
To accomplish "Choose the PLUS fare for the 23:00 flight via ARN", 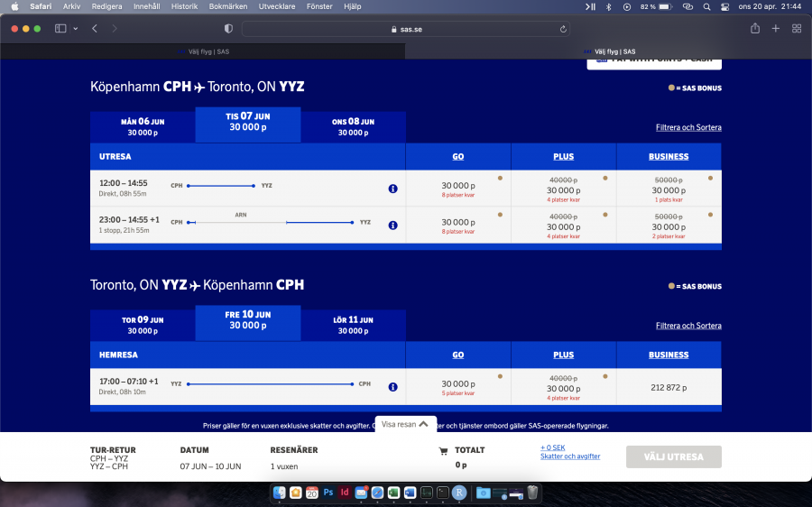I will (563, 226).
